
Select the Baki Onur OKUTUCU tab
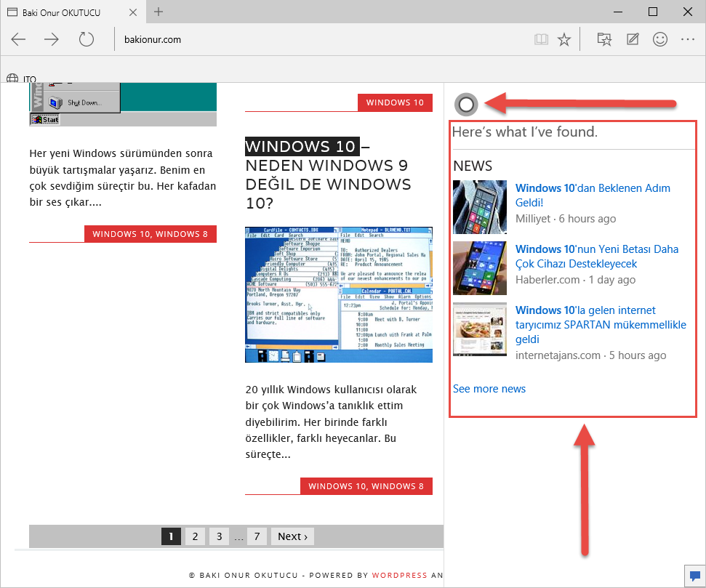point(73,12)
